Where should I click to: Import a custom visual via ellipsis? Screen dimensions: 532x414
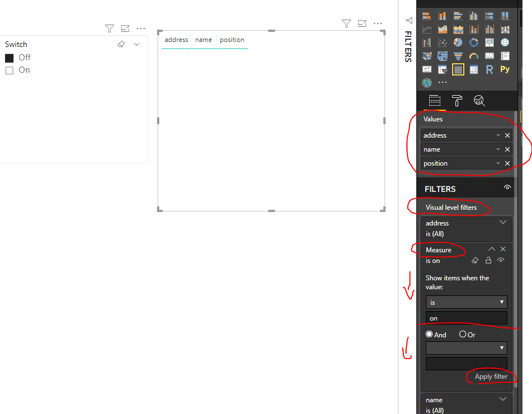(x=443, y=83)
